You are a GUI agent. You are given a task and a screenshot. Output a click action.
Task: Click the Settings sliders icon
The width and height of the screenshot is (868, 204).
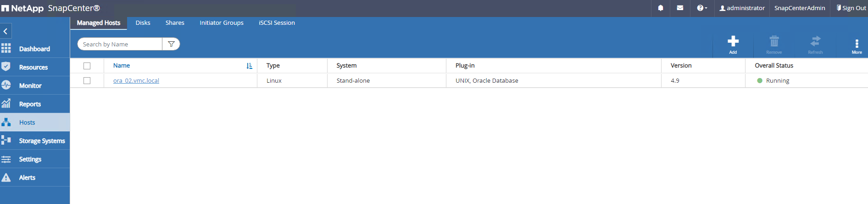pos(6,159)
